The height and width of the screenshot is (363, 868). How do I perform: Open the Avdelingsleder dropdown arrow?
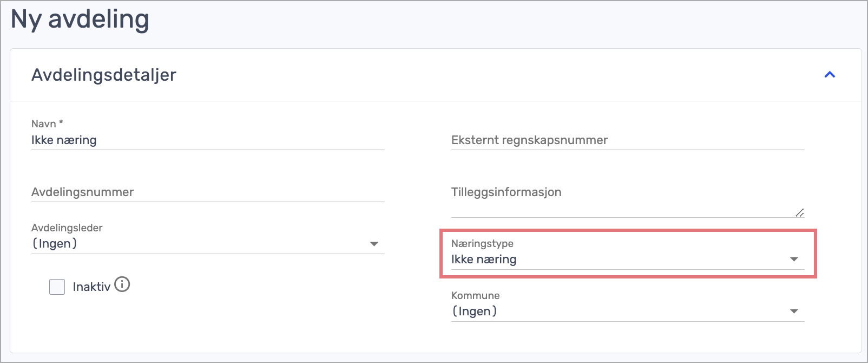tap(374, 244)
